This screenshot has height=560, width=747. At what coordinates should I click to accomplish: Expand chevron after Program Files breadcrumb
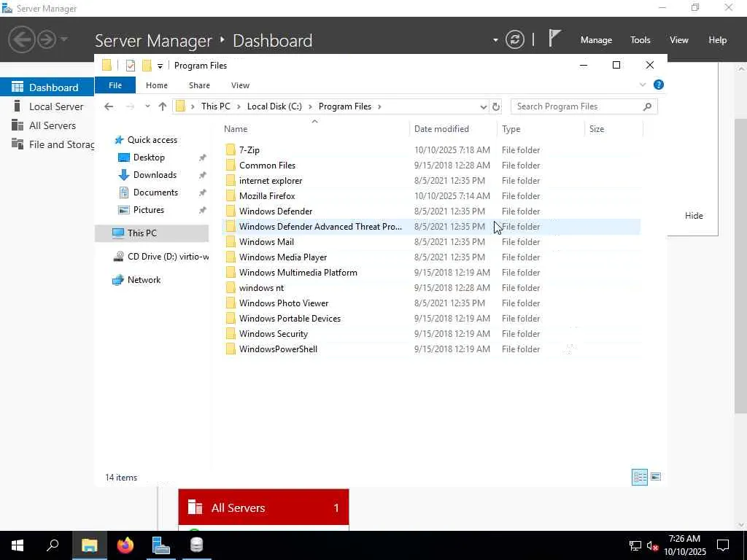(x=379, y=106)
